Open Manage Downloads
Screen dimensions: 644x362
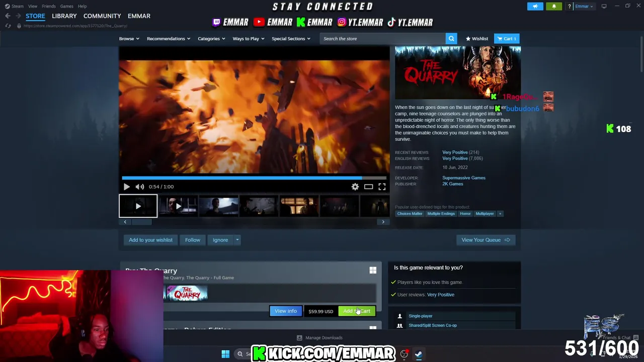pos(319,338)
